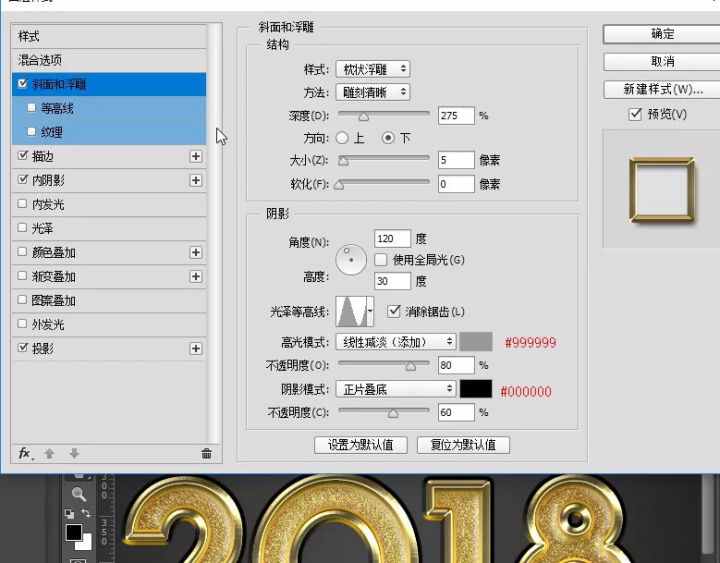Enable the 外发光 checkbox
Screen dimensions: 720x563
pos(22,323)
